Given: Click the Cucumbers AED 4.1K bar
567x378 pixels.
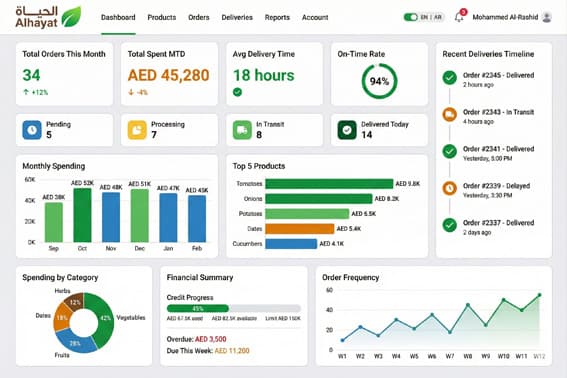Looking at the screenshot, I should pos(291,244).
